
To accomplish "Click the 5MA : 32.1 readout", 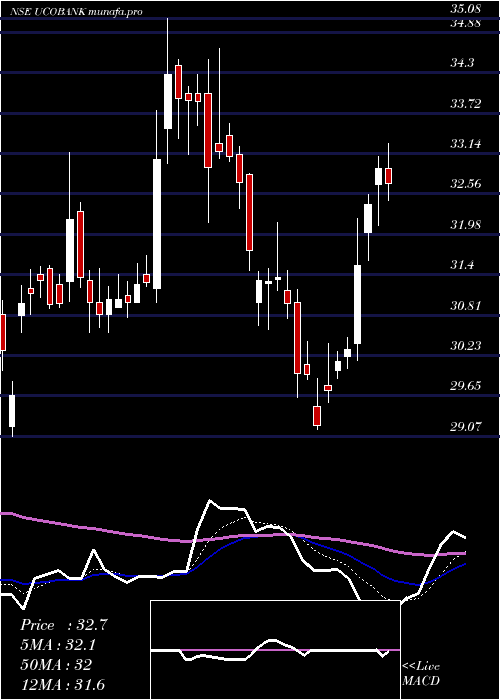I will click(58, 645).
